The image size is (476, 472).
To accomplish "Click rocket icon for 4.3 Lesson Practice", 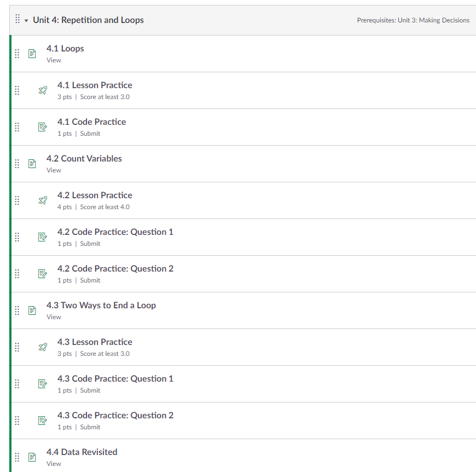I will tap(43, 347).
